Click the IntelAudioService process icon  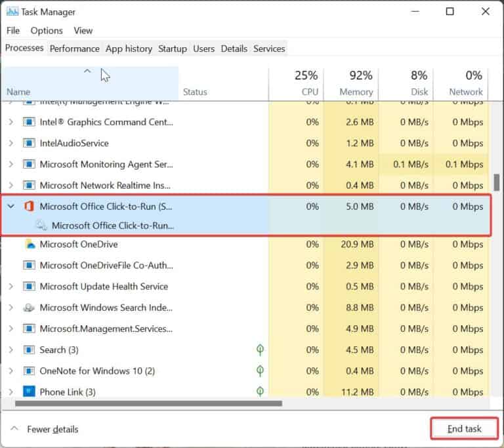(x=29, y=143)
